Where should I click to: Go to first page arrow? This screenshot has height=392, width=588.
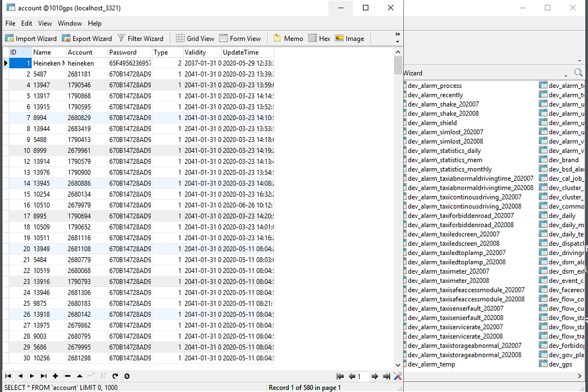pos(340,376)
